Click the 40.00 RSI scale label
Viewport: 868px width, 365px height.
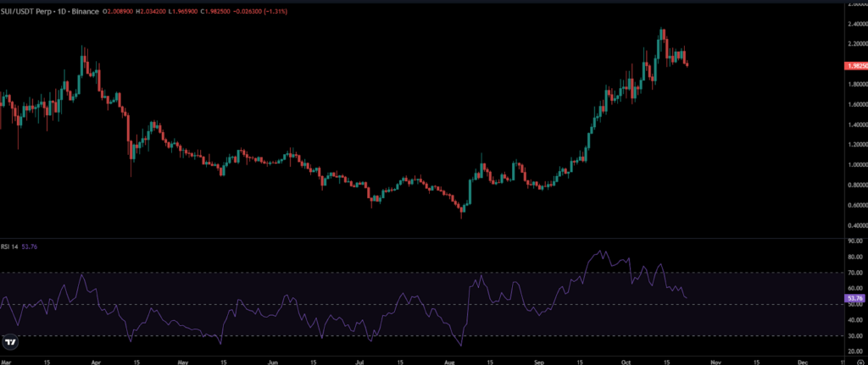tap(856, 320)
